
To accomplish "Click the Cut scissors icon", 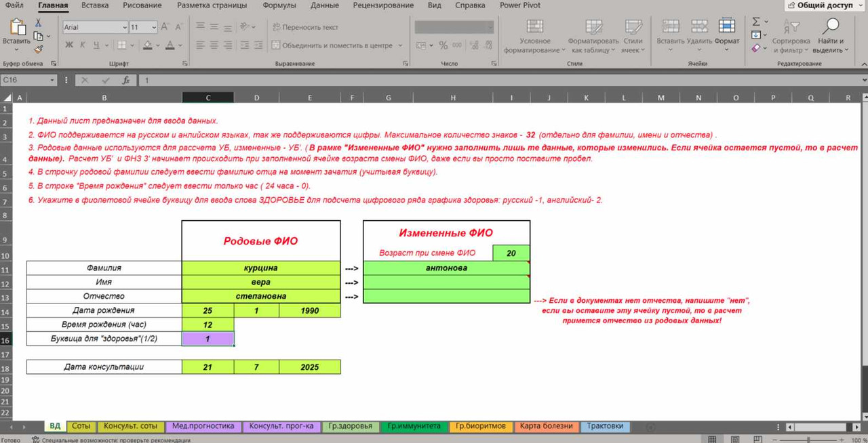I will pyautogui.click(x=38, y=23).
